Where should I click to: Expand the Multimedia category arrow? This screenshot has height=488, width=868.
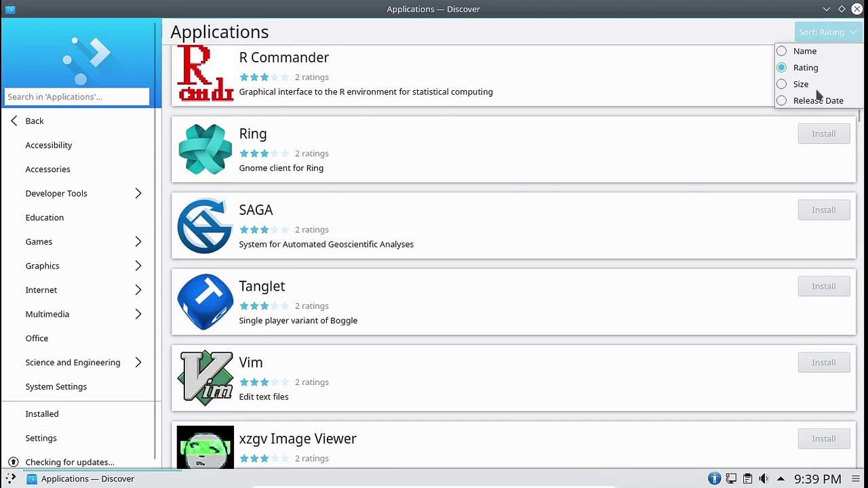point(138,314)
